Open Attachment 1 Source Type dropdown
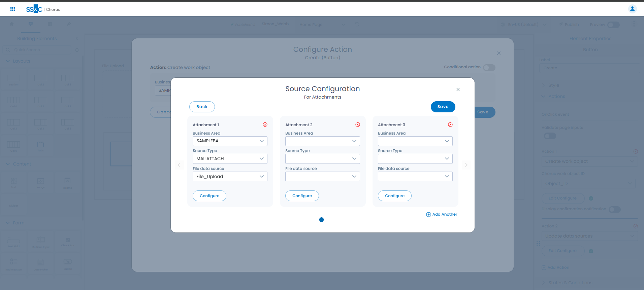This screenshot has height=290, width=644. click(x=230, y=159)
